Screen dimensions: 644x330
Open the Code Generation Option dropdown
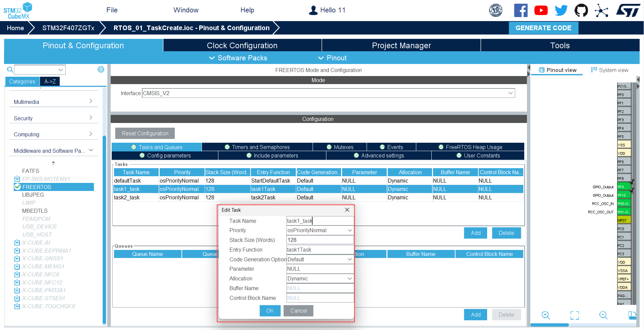[350, 259]
